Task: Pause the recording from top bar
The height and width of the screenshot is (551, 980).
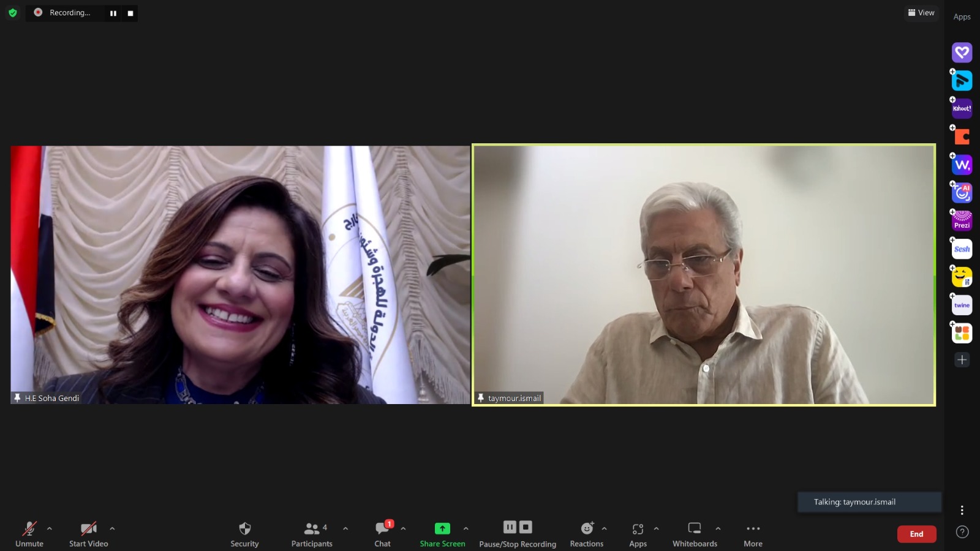Action: pos(113,13)
